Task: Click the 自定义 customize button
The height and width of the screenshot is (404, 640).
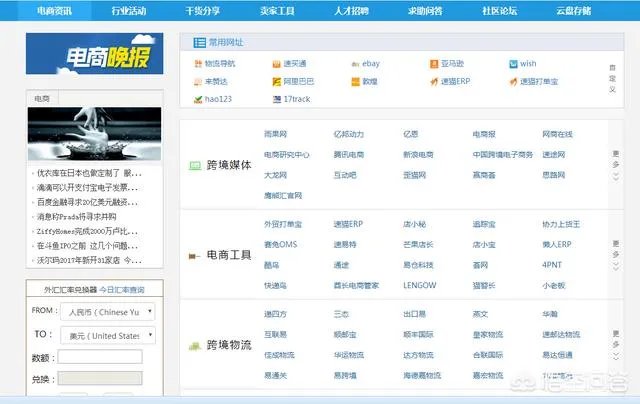Action: 612,78
